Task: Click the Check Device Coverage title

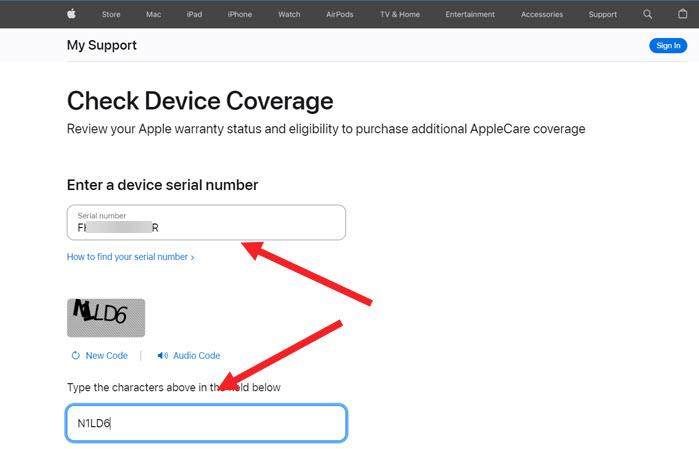Action: [200, 101]
